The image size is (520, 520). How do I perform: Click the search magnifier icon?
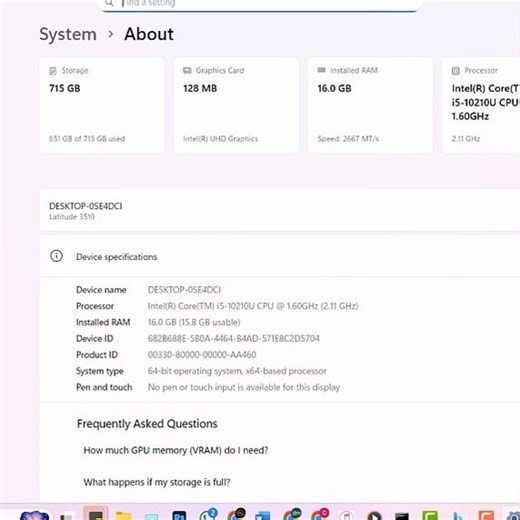[x=109, y=3]
